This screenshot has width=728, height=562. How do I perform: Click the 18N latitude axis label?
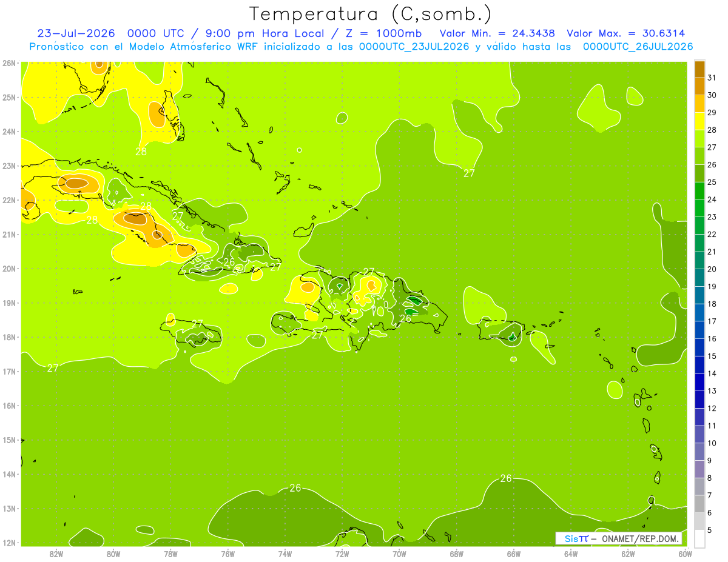click(x=9, y=337)
